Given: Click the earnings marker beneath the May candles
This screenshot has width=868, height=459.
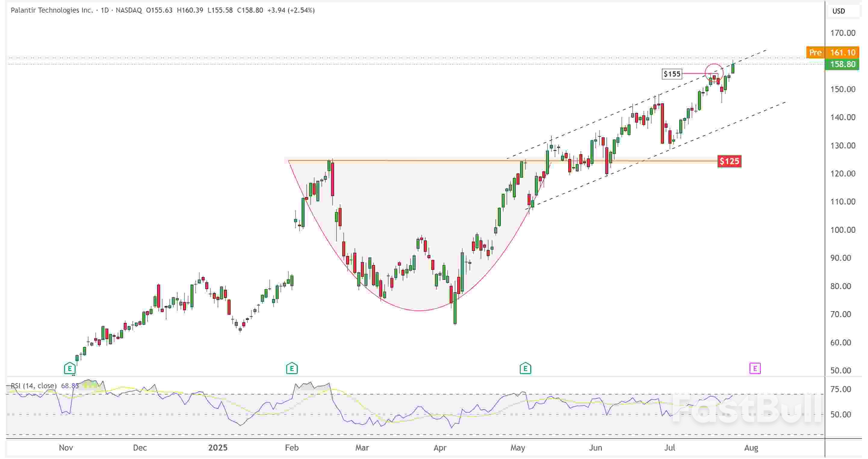Looking at the screenshot, I should tap(525, 369).
